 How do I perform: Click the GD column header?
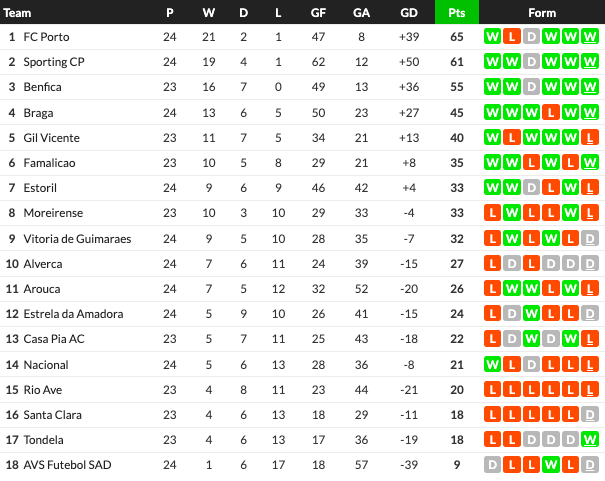[408, 12]
